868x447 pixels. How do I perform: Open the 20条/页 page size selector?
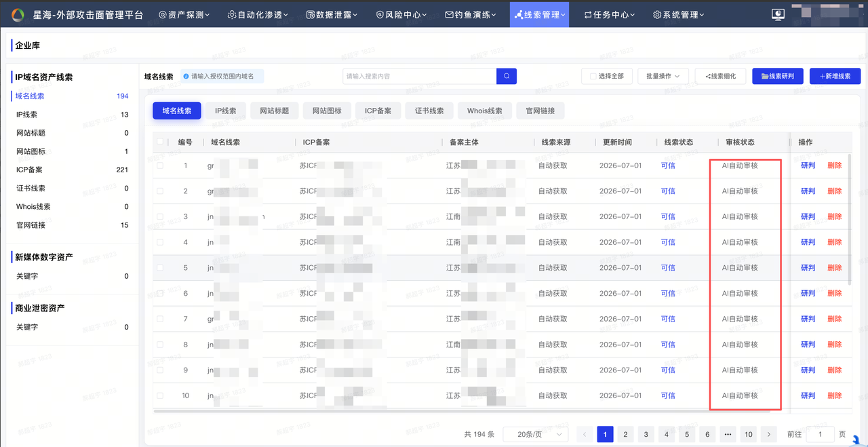536,434
